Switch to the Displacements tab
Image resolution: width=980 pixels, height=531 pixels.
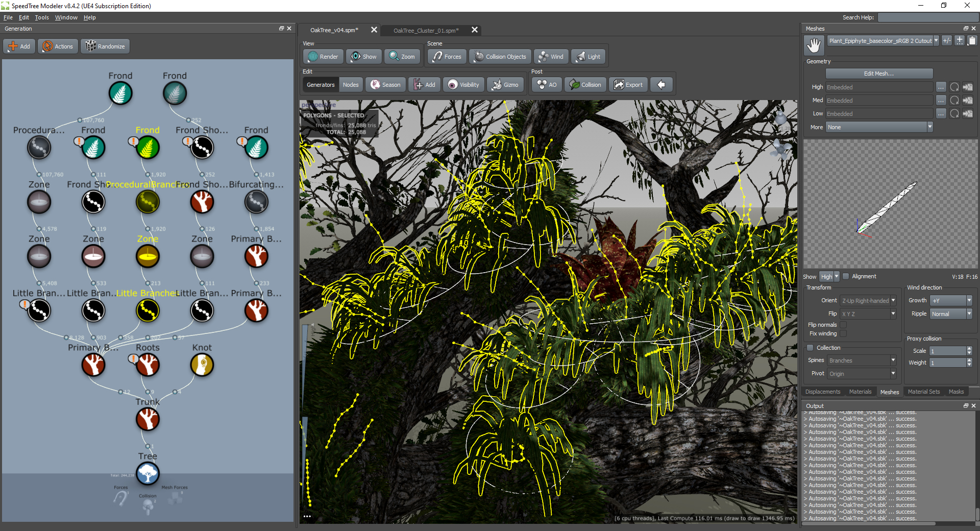[x=822, y=392]
